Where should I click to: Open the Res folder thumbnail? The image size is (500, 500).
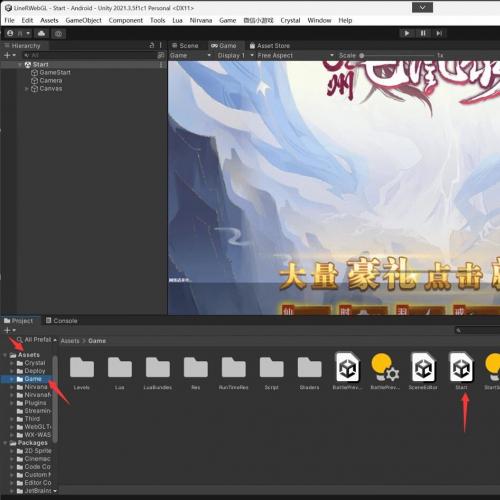pyautogui.click(x=196, y=368)
